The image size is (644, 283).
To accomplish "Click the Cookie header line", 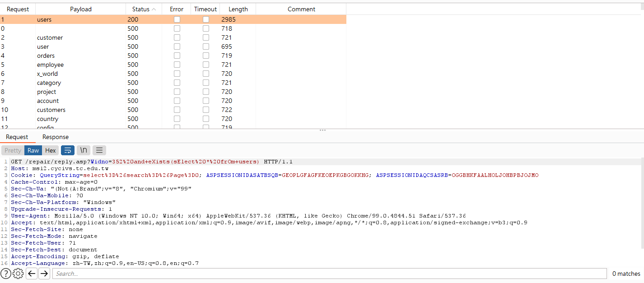I will pos(275,175).
